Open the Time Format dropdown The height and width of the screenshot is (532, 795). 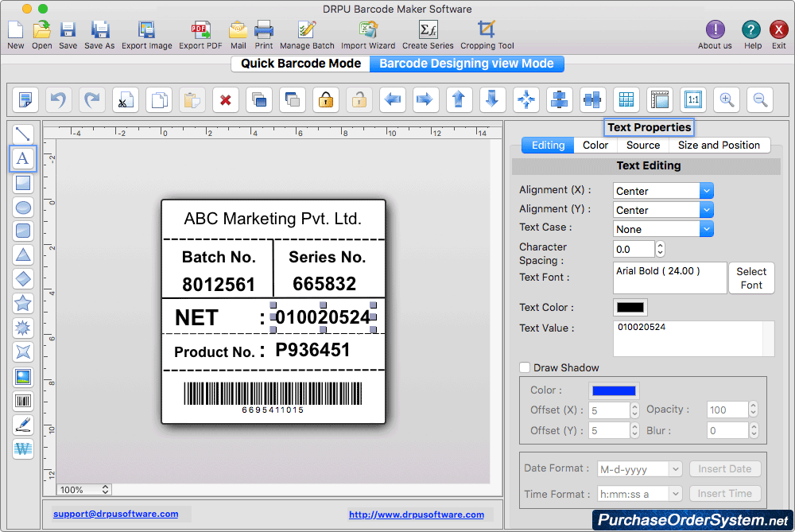click(x=639, y=494)
